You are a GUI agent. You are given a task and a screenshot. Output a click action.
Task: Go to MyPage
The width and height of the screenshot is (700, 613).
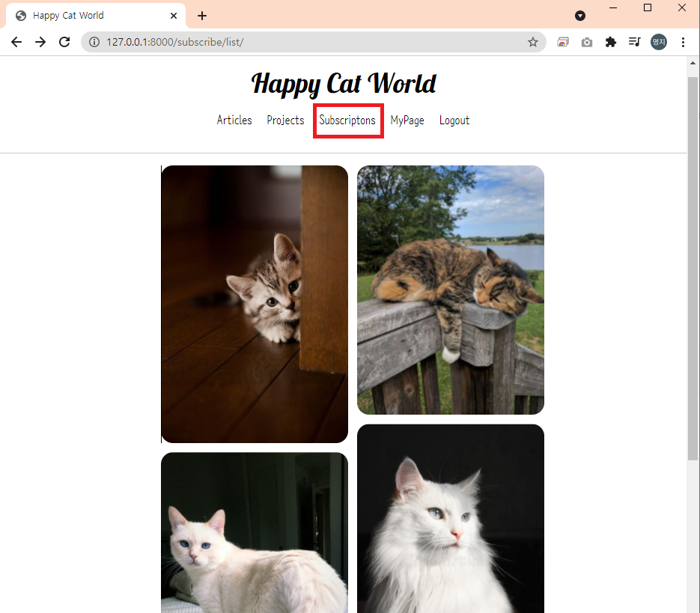coord(407,120)
